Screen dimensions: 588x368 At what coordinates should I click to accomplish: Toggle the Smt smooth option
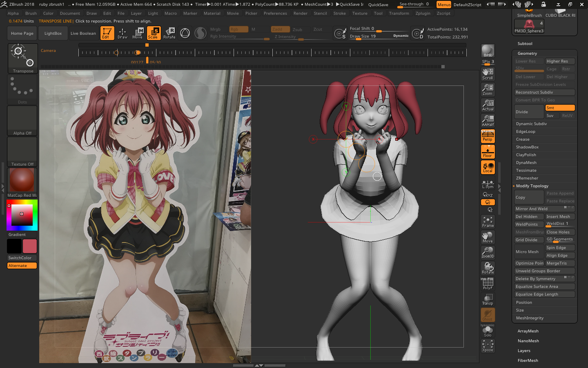click(560, 108)
